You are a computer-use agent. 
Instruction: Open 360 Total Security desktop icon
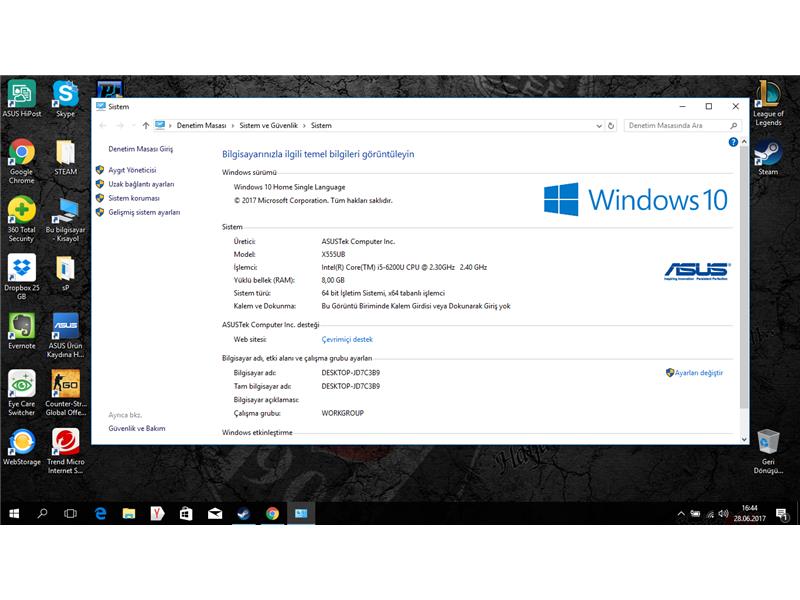pos(21,219)
